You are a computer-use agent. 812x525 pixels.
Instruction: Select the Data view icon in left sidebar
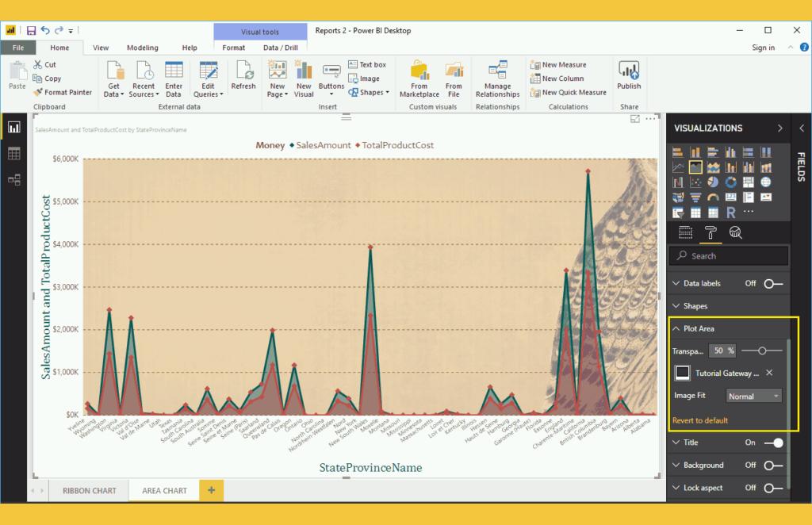click(x=14, y=154)
